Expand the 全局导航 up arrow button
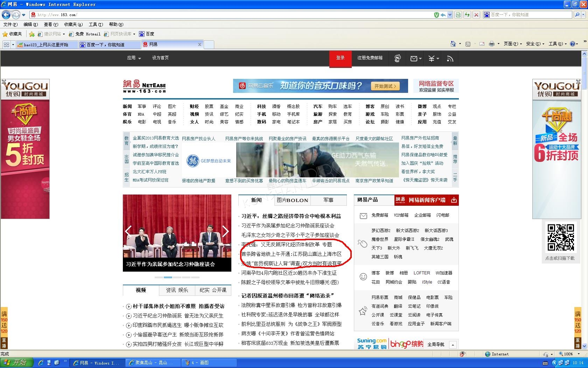 [453, 345]
